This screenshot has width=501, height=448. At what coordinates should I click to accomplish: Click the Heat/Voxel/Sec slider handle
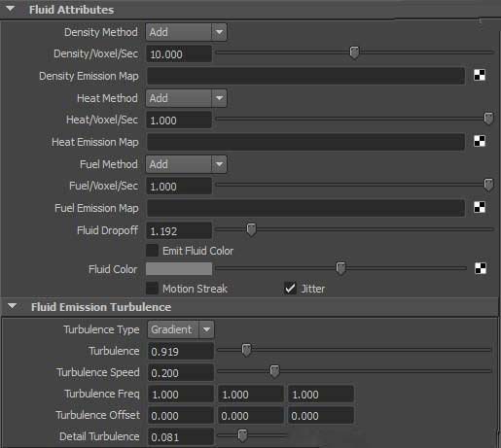point(488,119)
